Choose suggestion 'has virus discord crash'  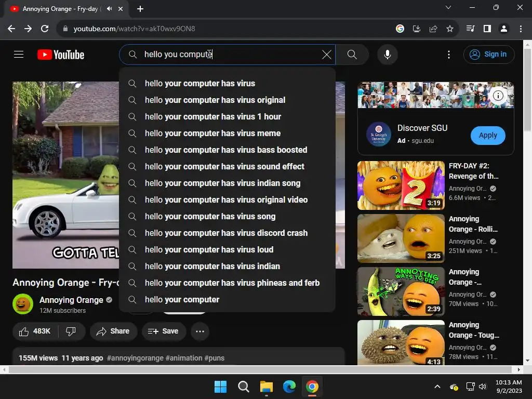[x=227, y=233]
